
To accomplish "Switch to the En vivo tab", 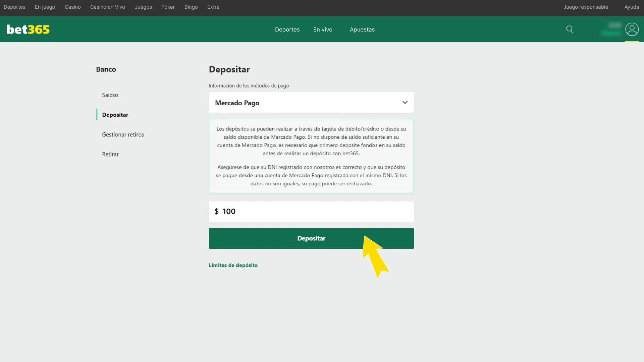I will pos(322,29).
